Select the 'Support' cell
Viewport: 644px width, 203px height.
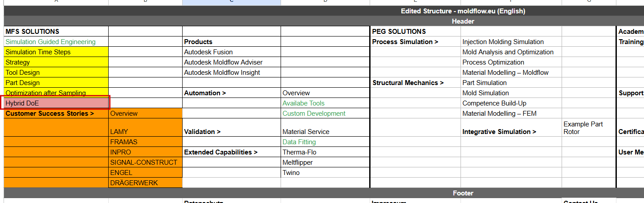(631, 93)
